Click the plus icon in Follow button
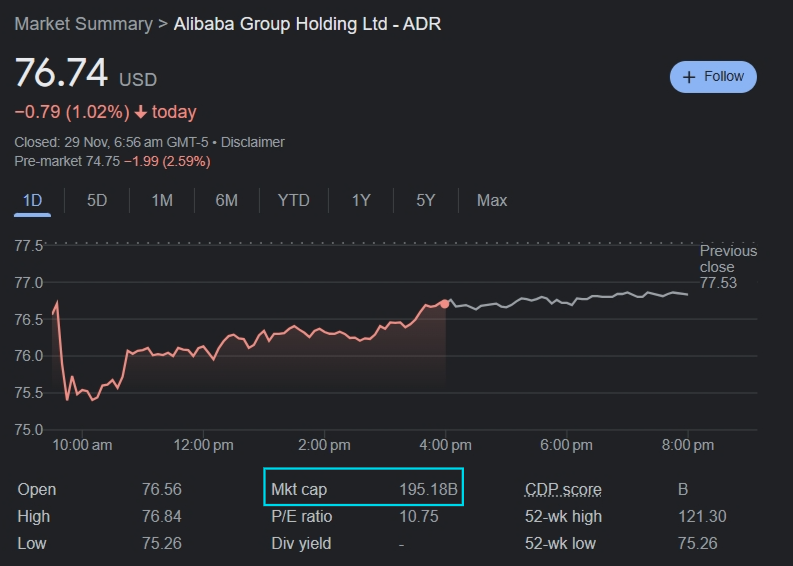 (x=689, y=77)
